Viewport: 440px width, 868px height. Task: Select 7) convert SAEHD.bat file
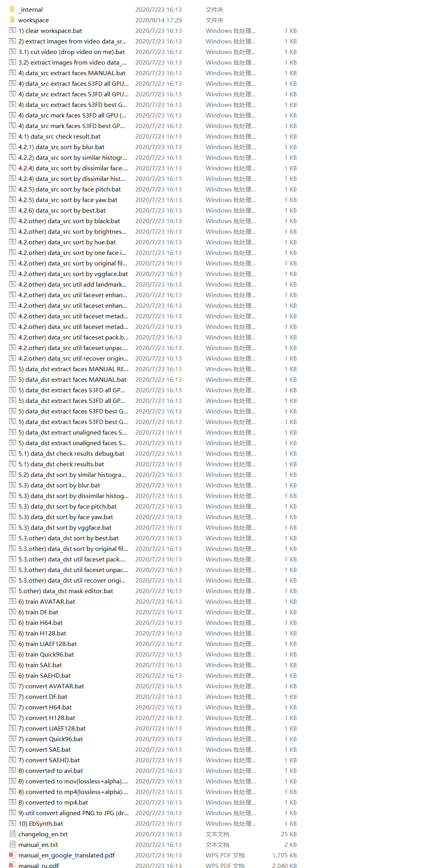coord(49,760)
